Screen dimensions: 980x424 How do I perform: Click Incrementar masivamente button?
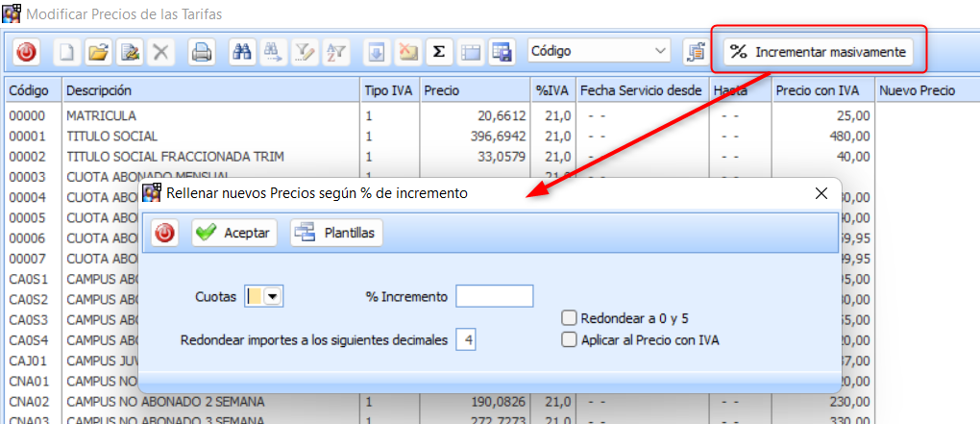coord(818,51)
